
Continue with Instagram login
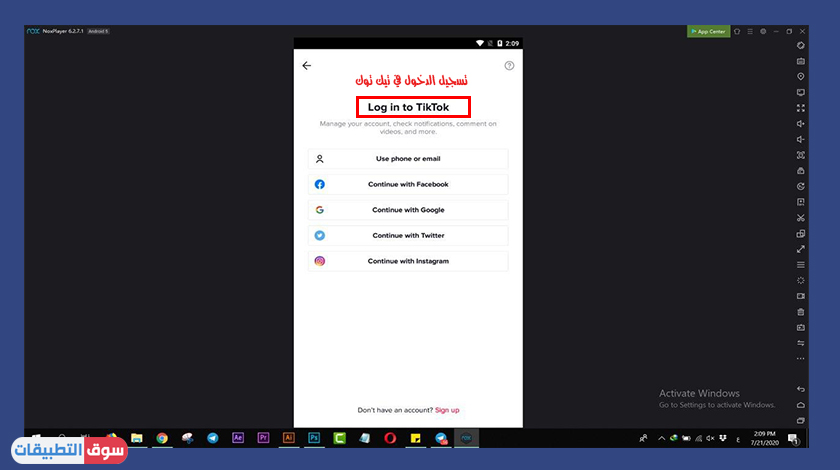(x=408, y=261)
